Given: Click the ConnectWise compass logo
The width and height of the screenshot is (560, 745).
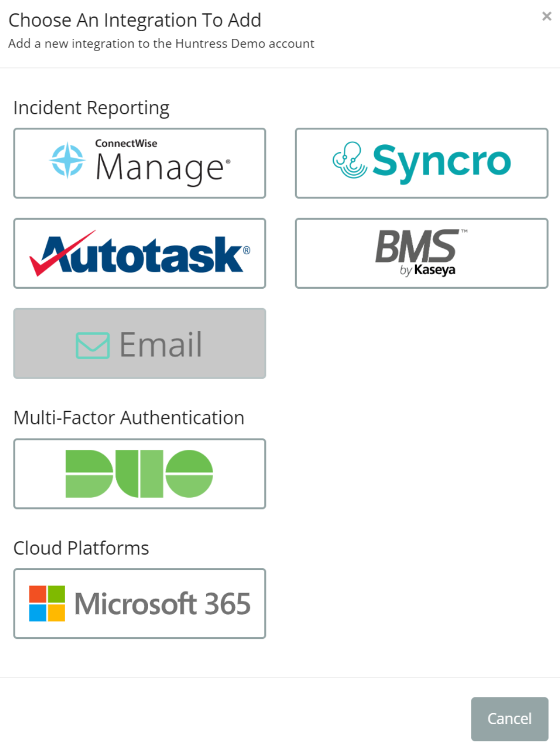Looking at the screenshot, I should 66,161.
